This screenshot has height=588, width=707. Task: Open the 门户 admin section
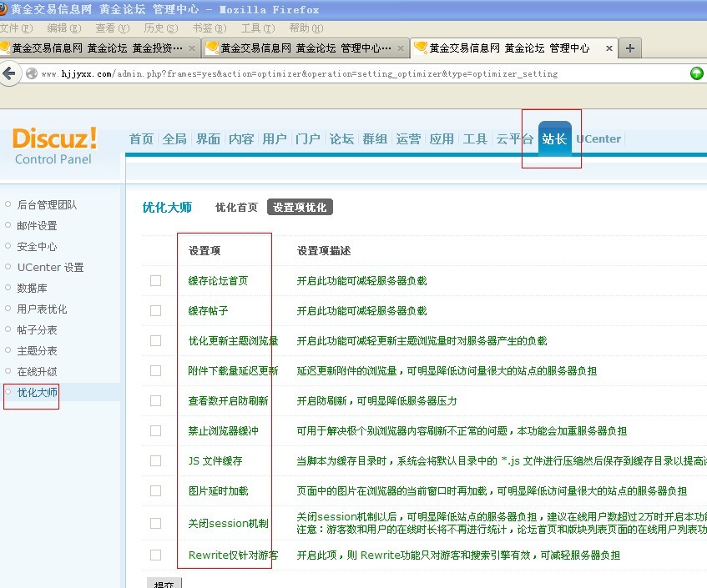pyautogui.click(x=308, y=138)
